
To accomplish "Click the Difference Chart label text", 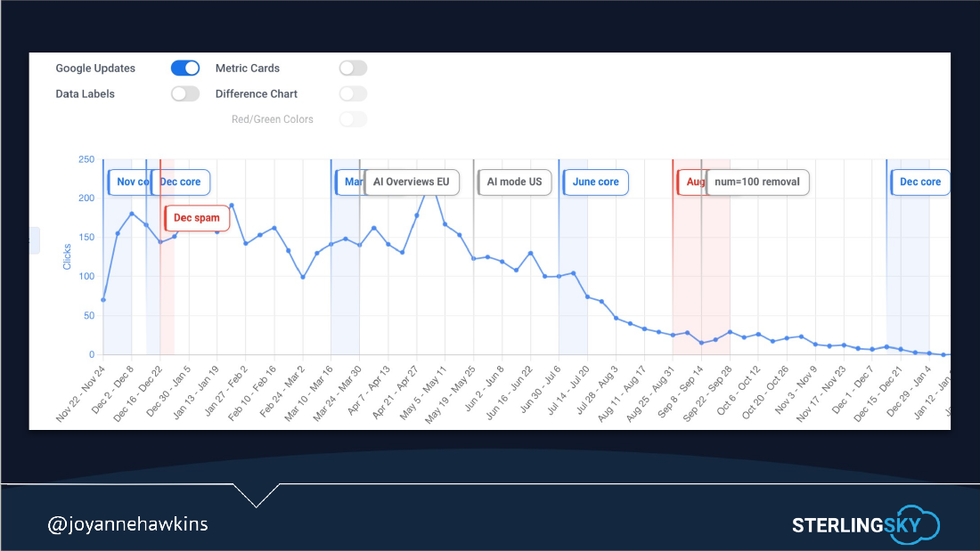I will pos(257,93).
